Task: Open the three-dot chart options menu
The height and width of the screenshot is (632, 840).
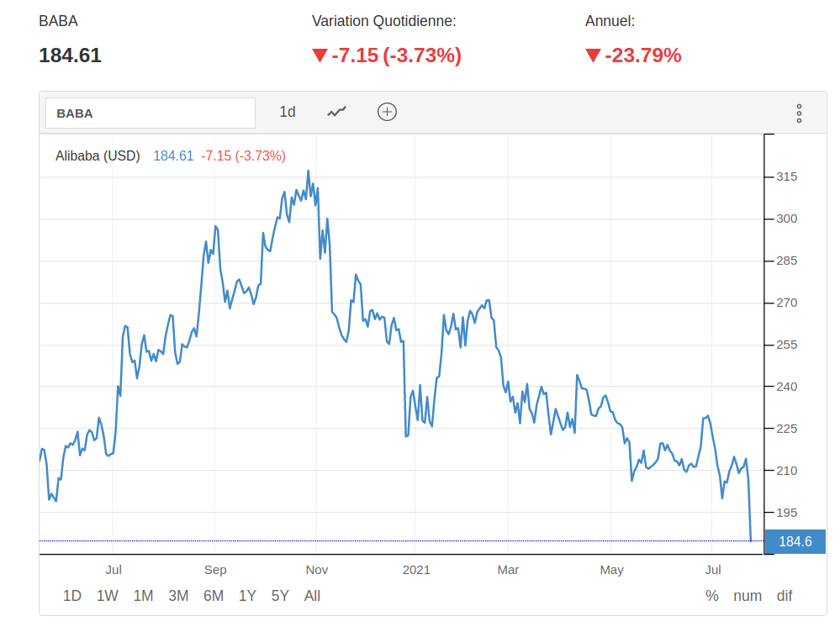Action: 799,113
